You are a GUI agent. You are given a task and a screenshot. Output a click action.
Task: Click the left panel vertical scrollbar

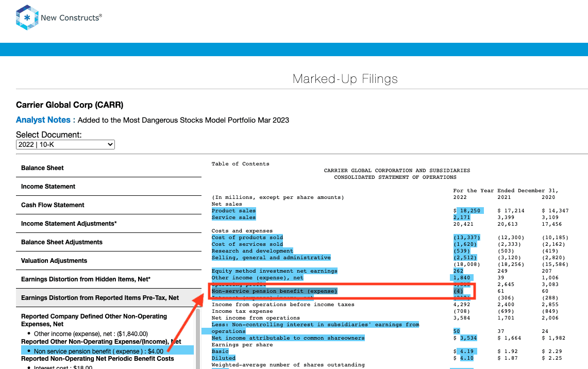(x=197, y=338)
